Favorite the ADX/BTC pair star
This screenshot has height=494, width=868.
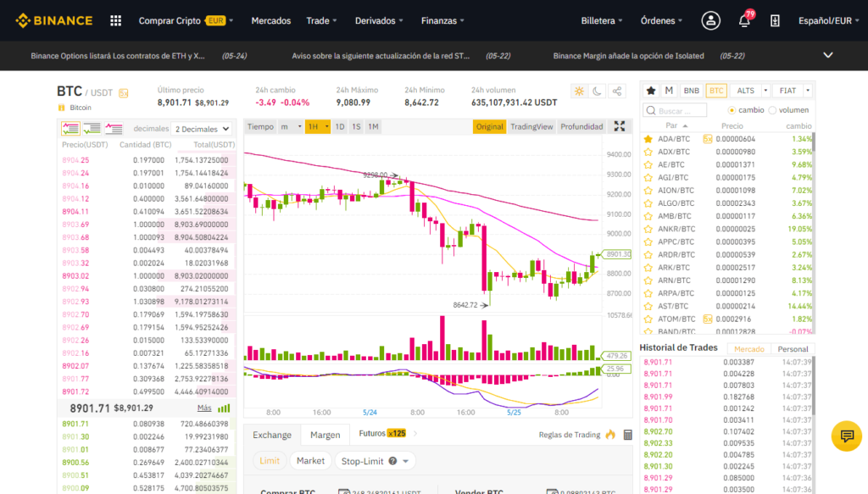[648, 152]
